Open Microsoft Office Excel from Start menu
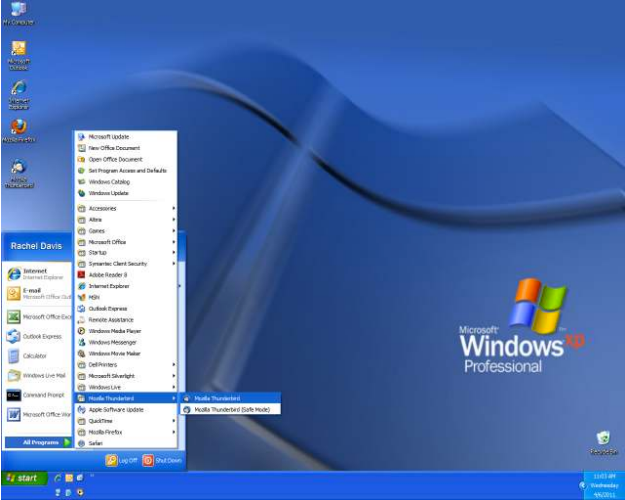Image resolution: width=625 pixels, height=500 pixels. pos(38,317)
